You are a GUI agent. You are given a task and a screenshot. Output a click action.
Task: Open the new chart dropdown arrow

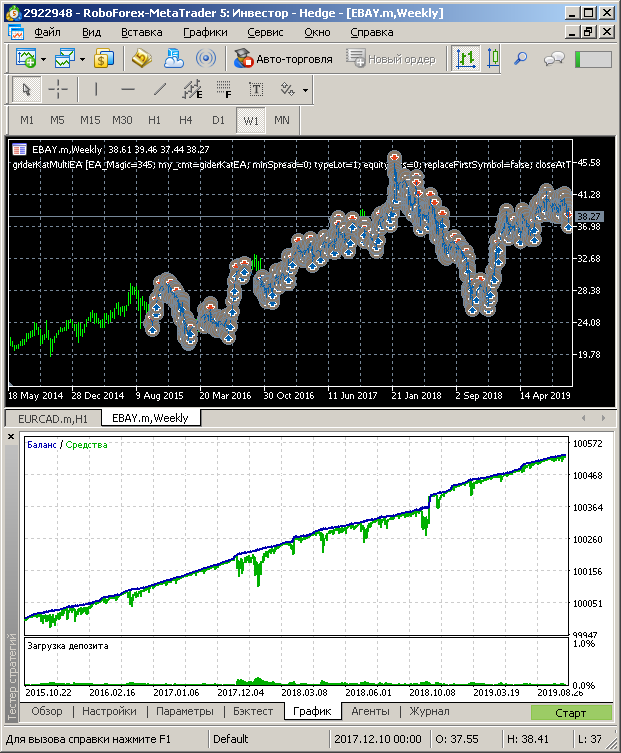click(x=43, y=60)
